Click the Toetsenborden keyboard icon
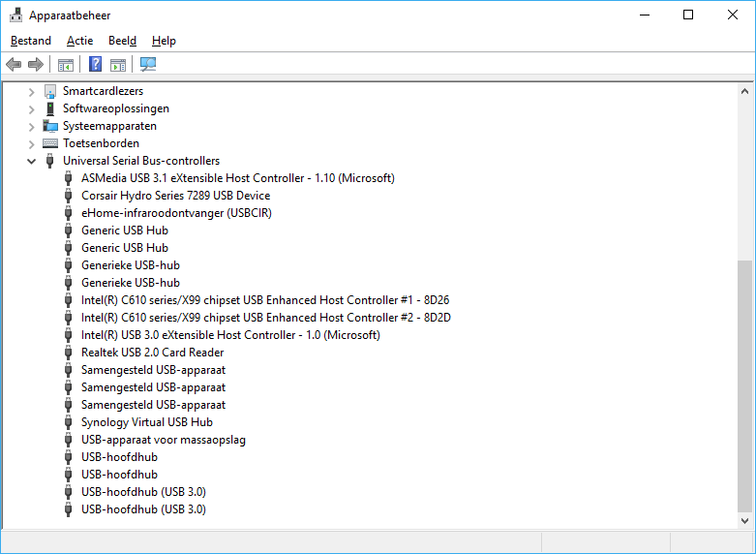Image resolution: width=756 pixels, height=554 pixels. pyautogui.click(x=50, y=143)
